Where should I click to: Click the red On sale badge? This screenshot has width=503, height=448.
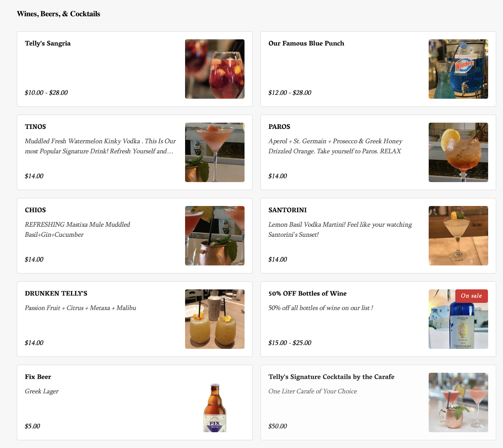[471, 296]
